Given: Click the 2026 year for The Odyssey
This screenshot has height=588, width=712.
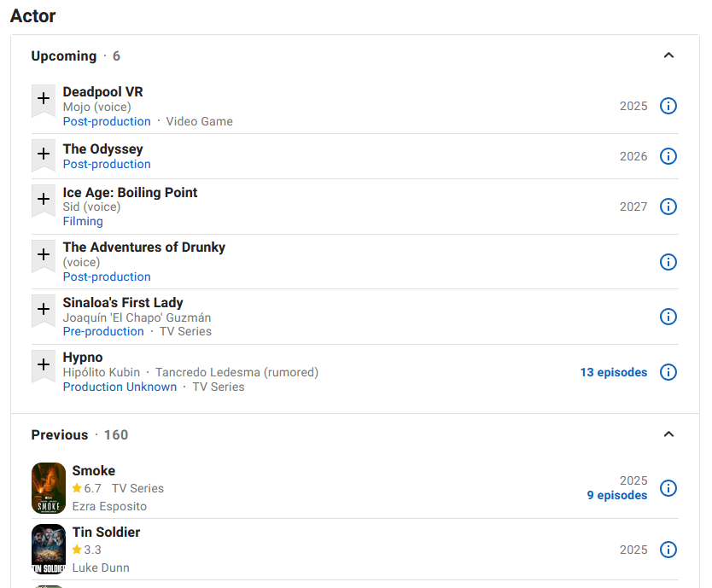Looking at the screenshot, I should [633, 156].
